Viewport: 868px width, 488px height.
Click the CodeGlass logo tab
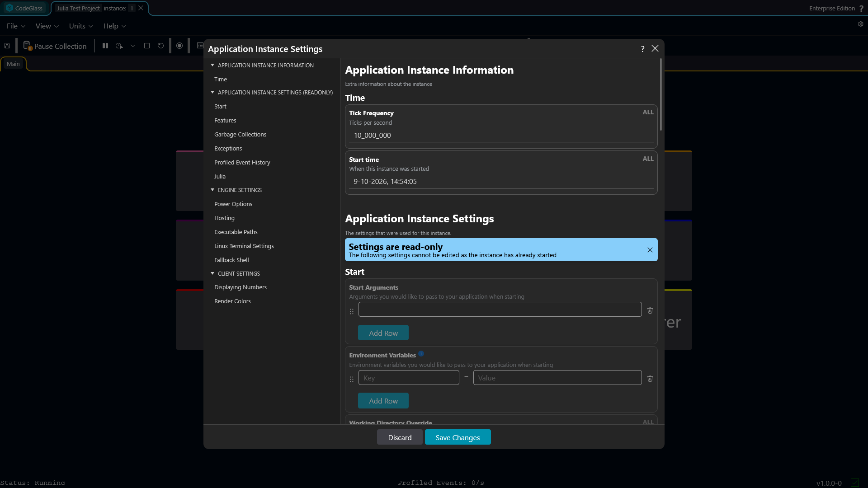24,8
